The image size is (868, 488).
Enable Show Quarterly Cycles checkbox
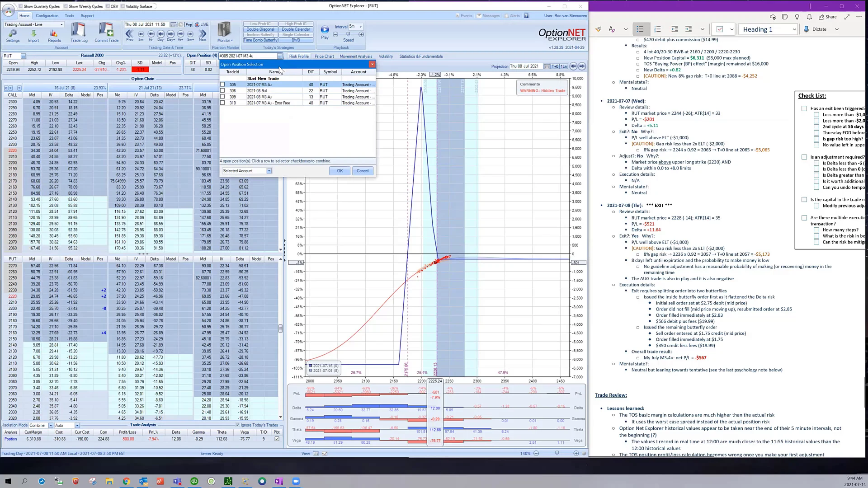coord(21,6)
